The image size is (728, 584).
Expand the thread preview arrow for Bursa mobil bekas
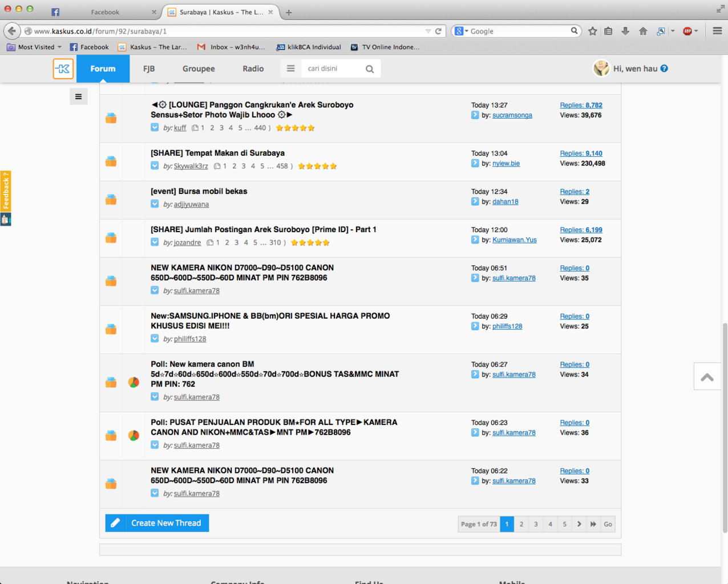[x=155, y=204]
